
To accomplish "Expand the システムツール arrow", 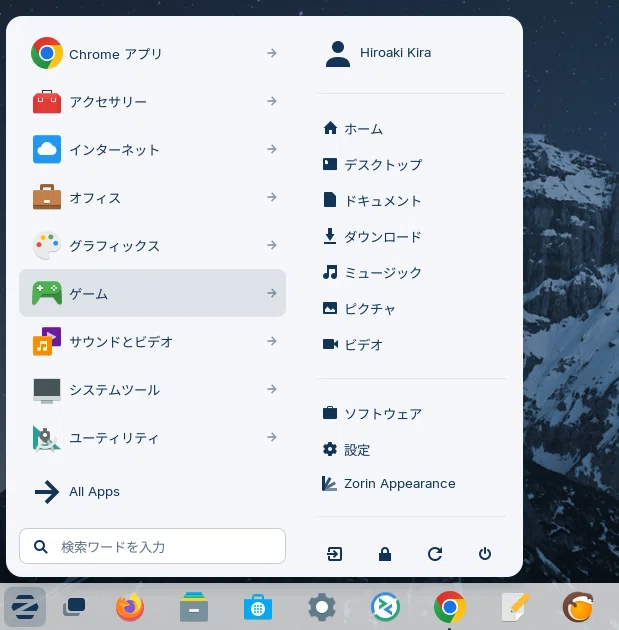I will pos(272,389).
